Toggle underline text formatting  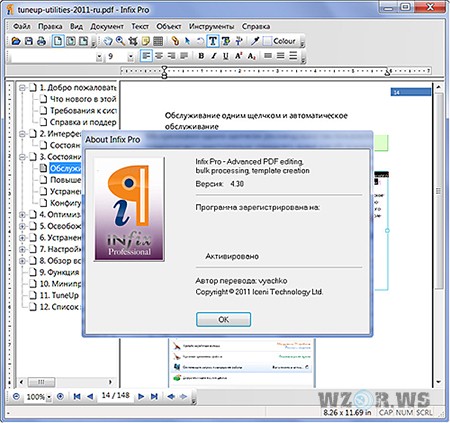[x=226, y=56]
